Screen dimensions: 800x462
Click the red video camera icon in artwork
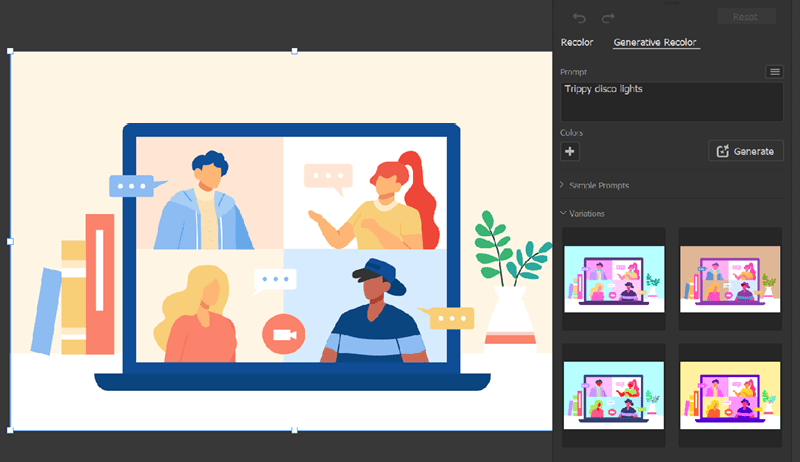[284, 334]
